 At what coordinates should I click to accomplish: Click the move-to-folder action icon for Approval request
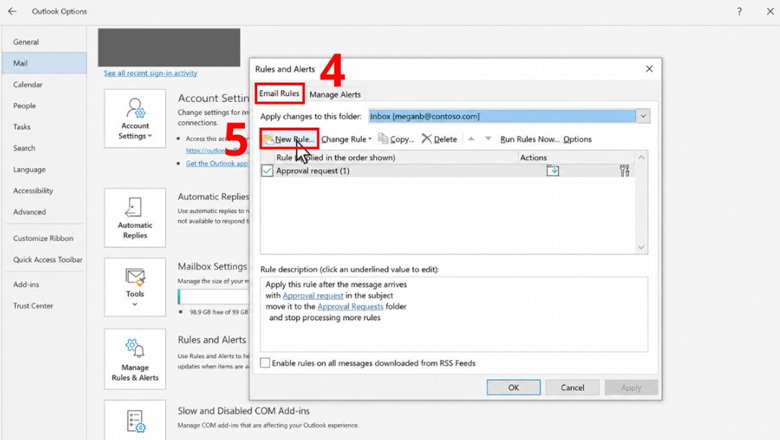tap(553, 171)
